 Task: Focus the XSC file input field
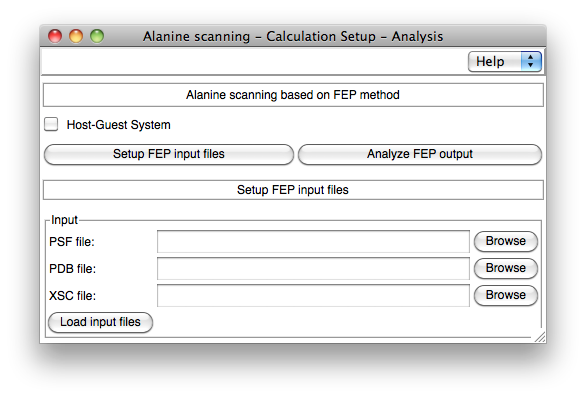click(313, 295)
